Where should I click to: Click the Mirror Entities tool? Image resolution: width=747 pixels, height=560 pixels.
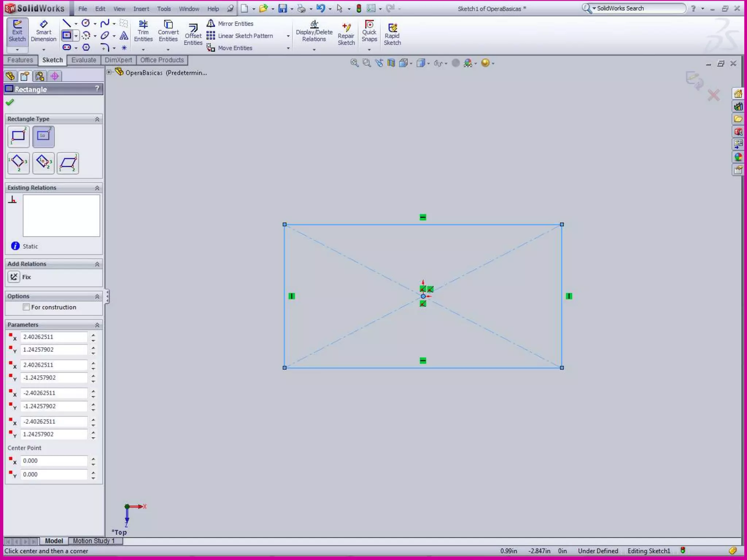(x=231, y=24)
